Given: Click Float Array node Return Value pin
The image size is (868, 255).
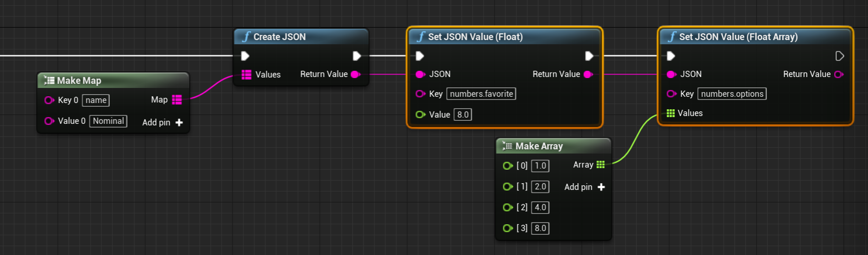Looking at the screenshot, I should [x=838, y=74].
